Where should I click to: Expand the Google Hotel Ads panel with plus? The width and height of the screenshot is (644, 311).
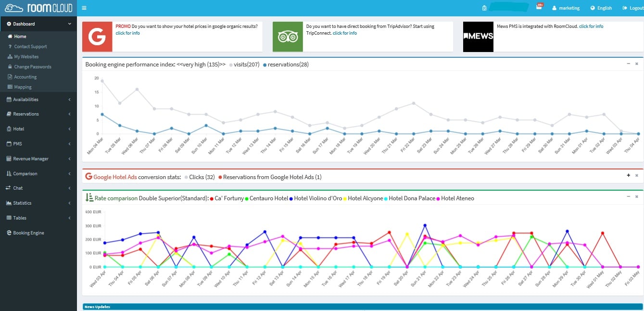coord(628,176)
